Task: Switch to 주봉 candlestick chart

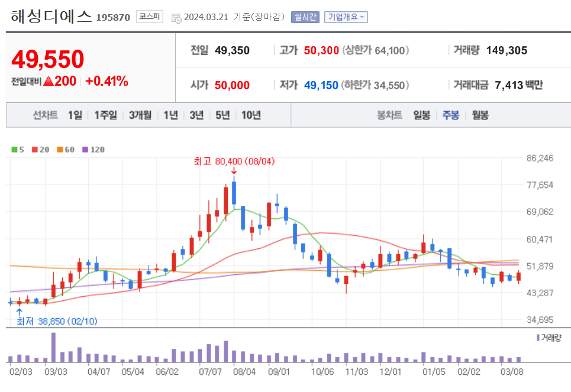Action: 451,115
